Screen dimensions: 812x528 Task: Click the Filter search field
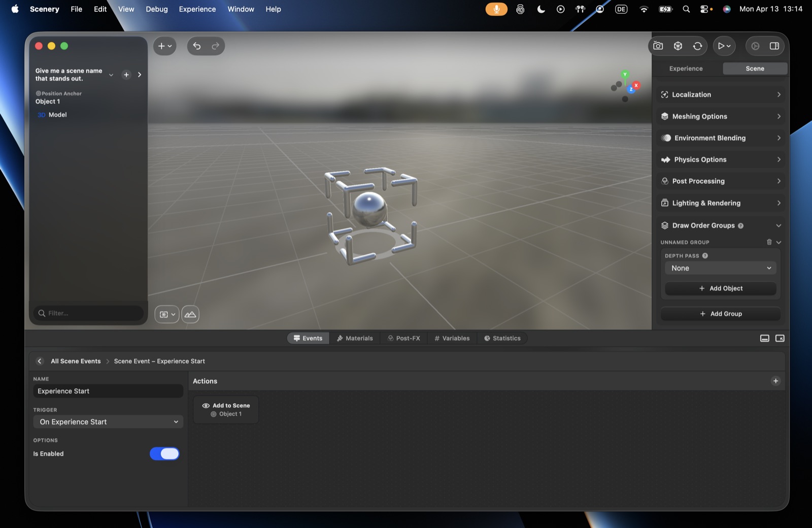(x=89, y=313)
